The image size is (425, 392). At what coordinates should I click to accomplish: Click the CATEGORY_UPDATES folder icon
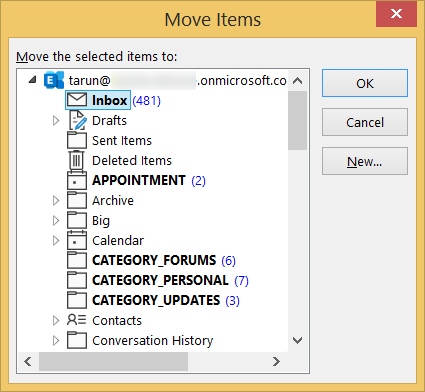tap(77, 300)
